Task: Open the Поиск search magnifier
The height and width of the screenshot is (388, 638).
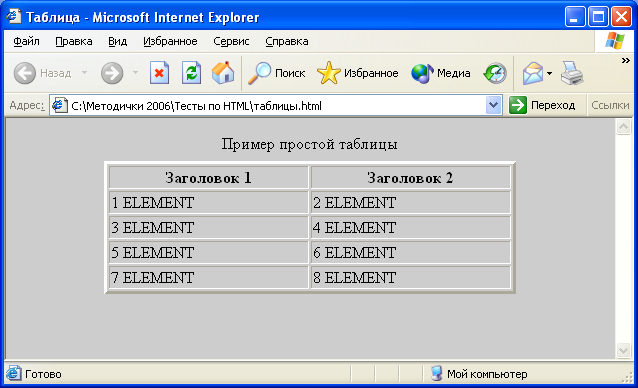Action: coord(259,73)
